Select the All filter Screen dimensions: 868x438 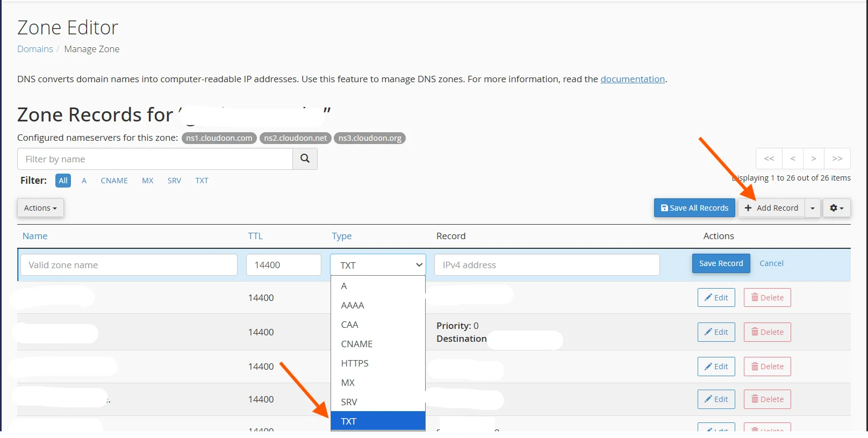(x=63, y=181)
